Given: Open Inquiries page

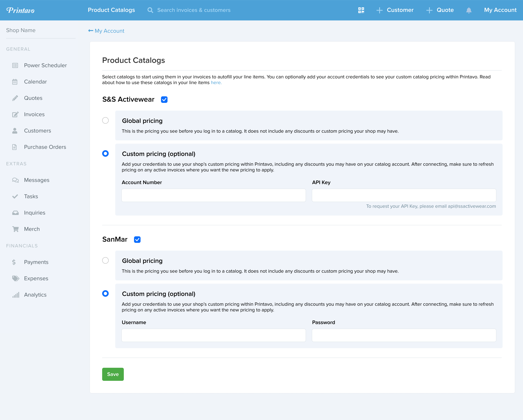Looking at the screenshot, I should coord(35,213).
